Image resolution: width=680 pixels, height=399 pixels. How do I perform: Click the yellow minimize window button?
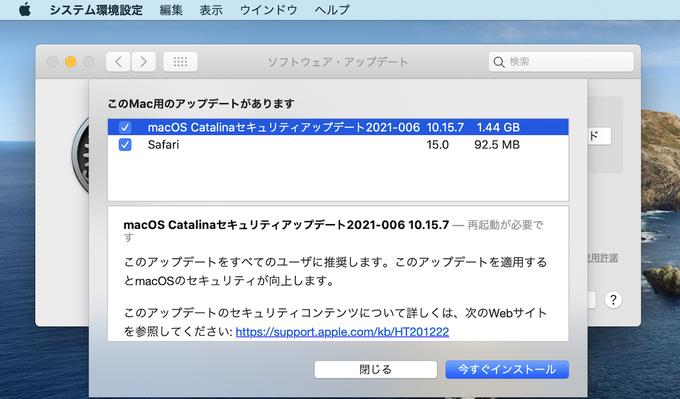click(71, 62)
